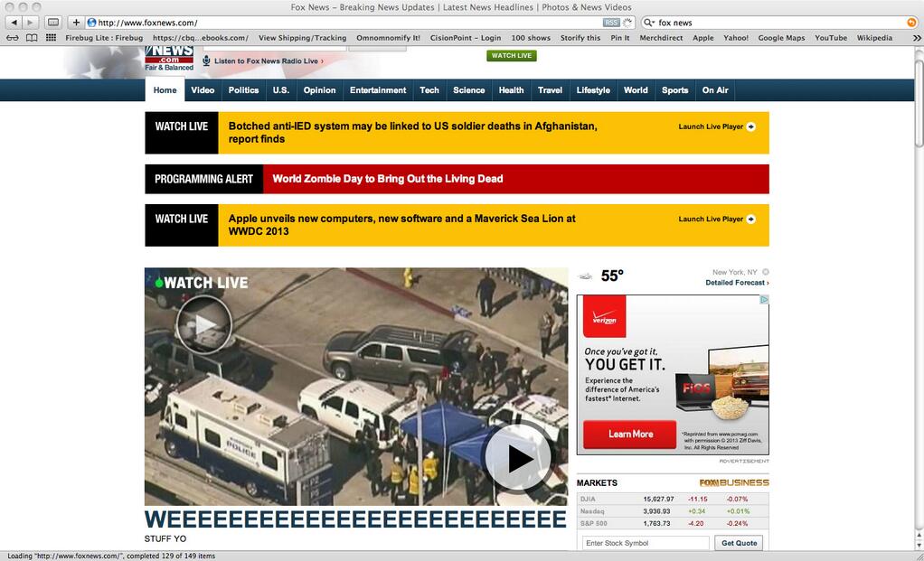Viewport: 924px width, 561px height.
Task: Play the small thumbnail video circle
Action: (204, 324)
